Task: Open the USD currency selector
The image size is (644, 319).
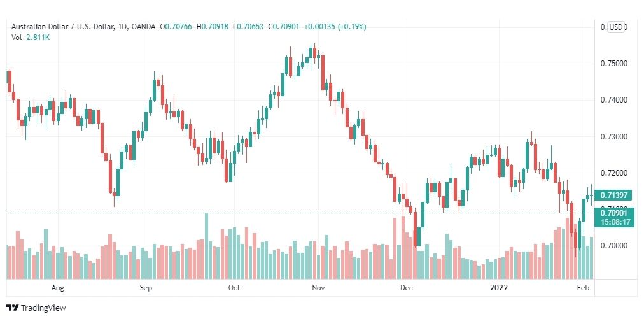Action: pos(616,27)
